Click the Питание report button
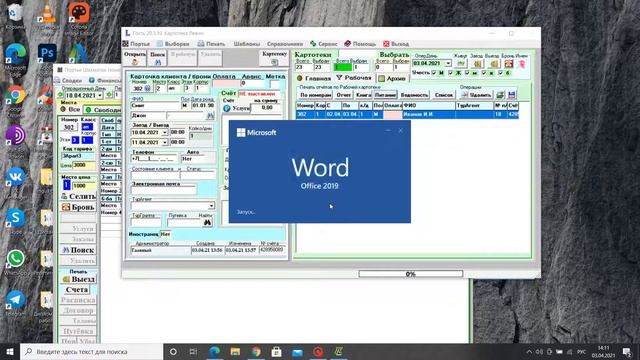The image size is (640, 360). (x=385, y=95)
